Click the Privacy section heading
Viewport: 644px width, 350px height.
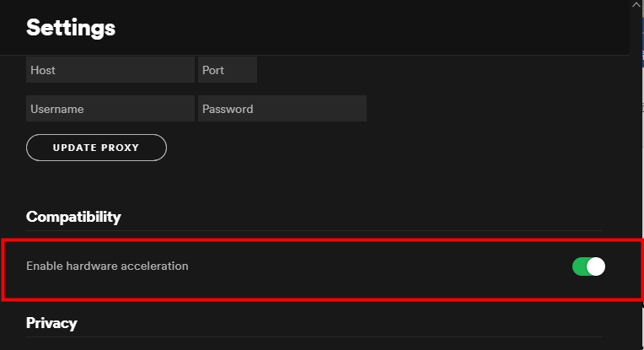point(51,323)
